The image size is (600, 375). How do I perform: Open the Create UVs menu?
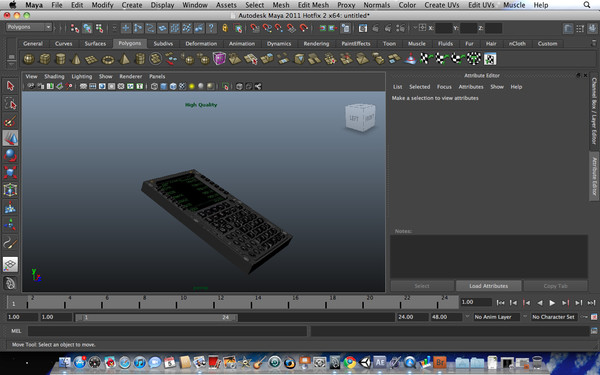pyautogui.click(x=442, y=5)
